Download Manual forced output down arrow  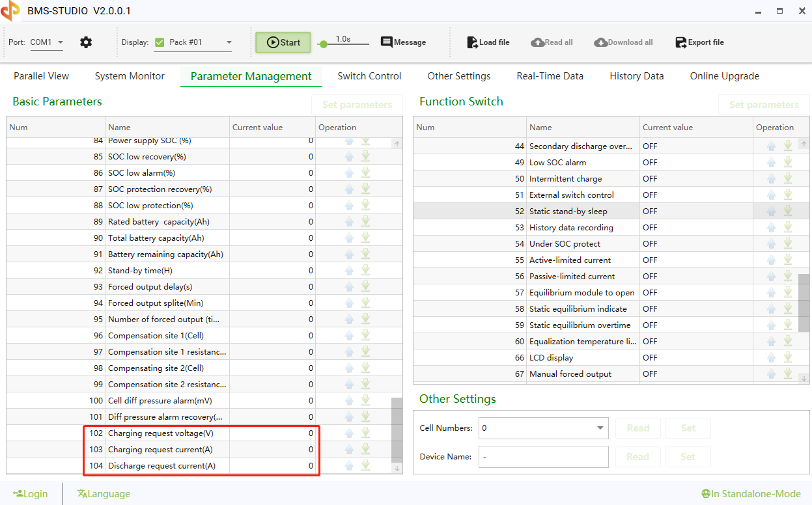click(x=788, y=374)
